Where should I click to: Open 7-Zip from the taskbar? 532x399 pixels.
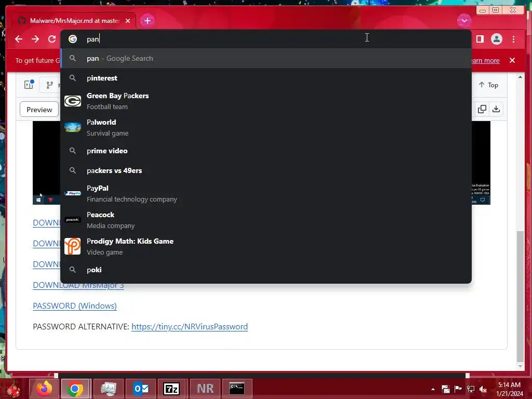171,389
